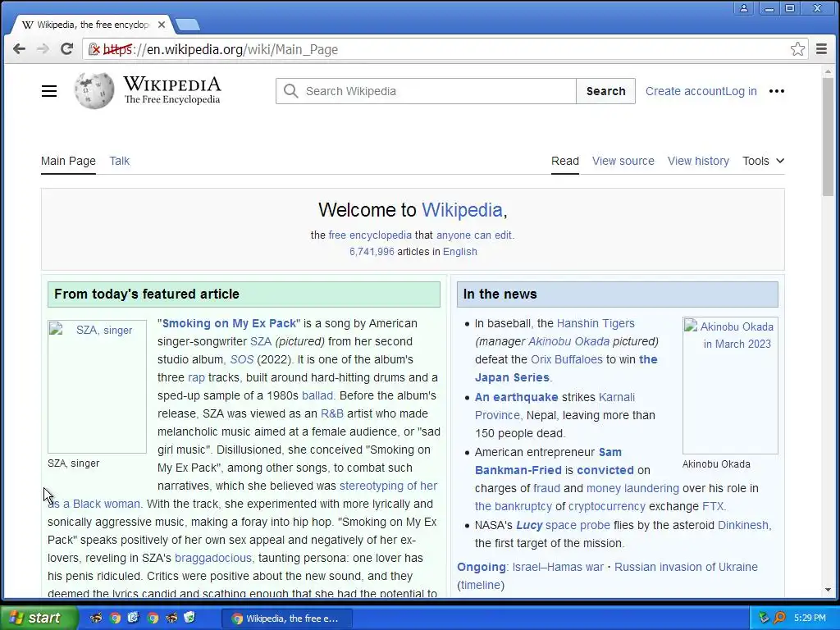Viewport: 840px width, 630px height.
Task: Open the Israel–Hamas war link
Action: (558, 567)
